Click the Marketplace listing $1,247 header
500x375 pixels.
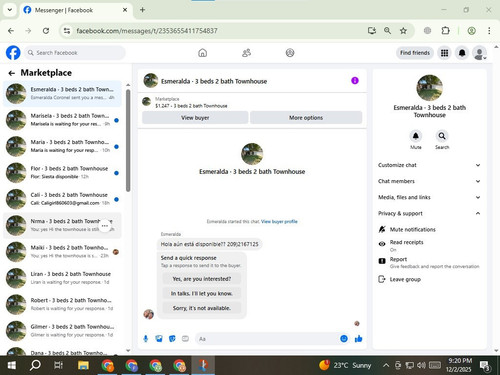191,102
